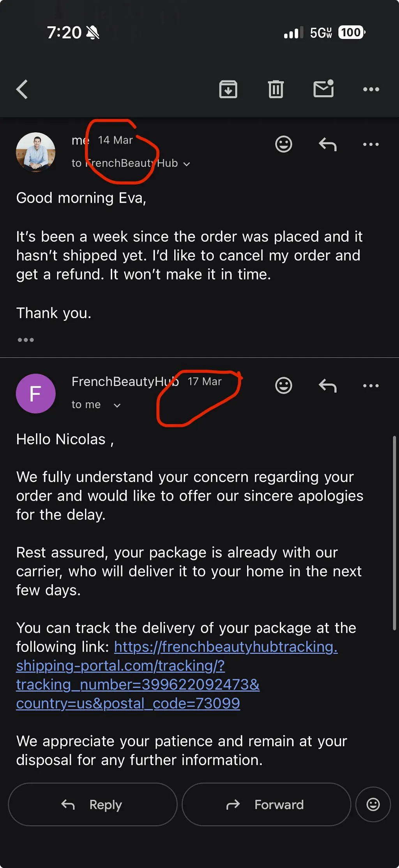Delete the conversation with trash icon
This screenshot has width=399, height=868.
pyautogui.click(x=275, y=89)
